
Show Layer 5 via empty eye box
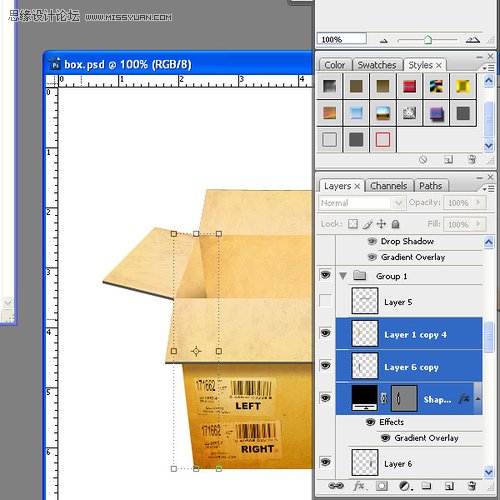click(325, 301)
